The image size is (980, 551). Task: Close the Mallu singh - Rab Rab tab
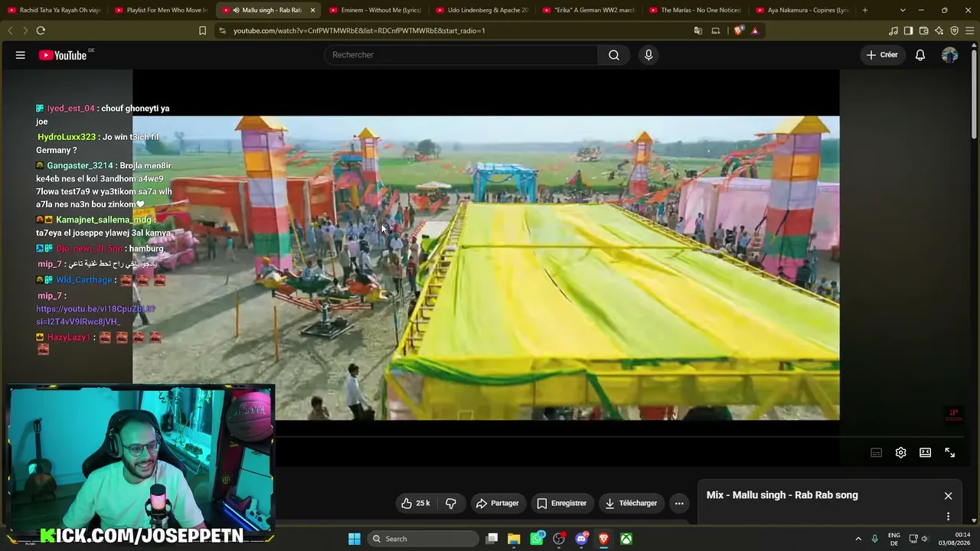click(x=312, y=10)
